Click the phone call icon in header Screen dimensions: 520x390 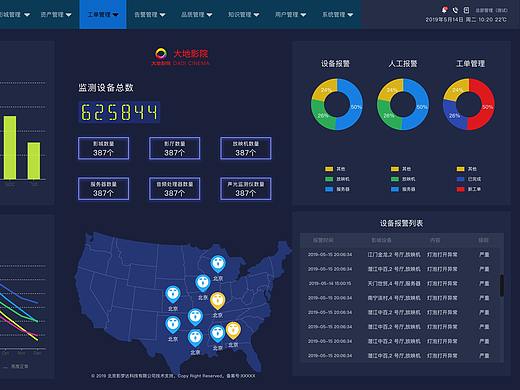point(455,10)
